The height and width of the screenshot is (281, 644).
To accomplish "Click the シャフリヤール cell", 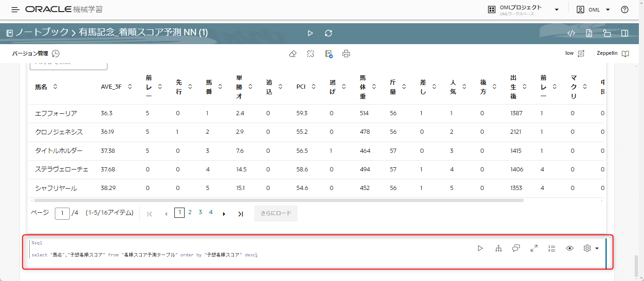I will (x=56, y=188).
